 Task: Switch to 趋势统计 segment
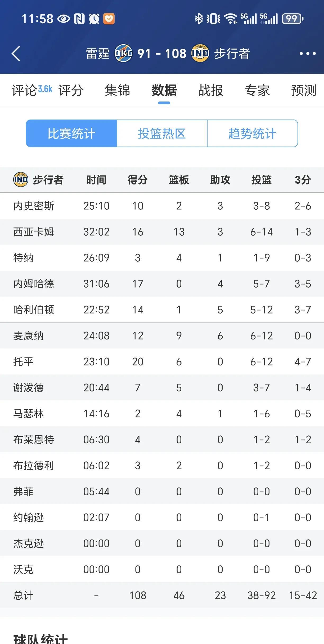(253, 133)
